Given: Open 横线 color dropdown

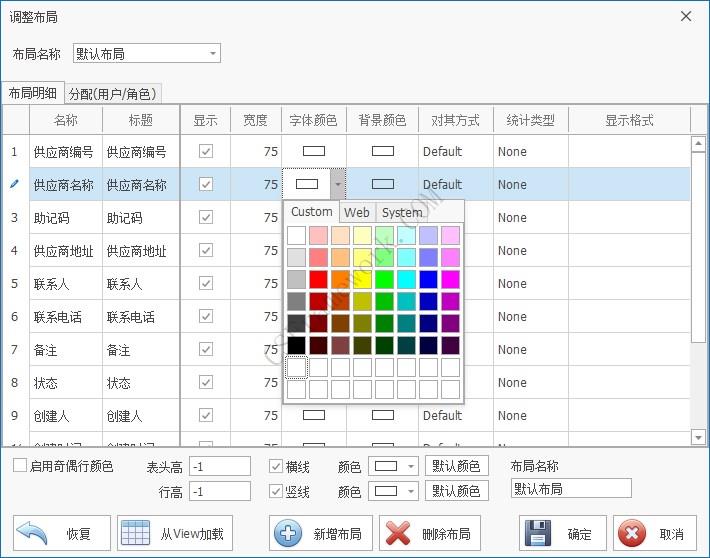Looking at the screenshot, I should point(410,466).
